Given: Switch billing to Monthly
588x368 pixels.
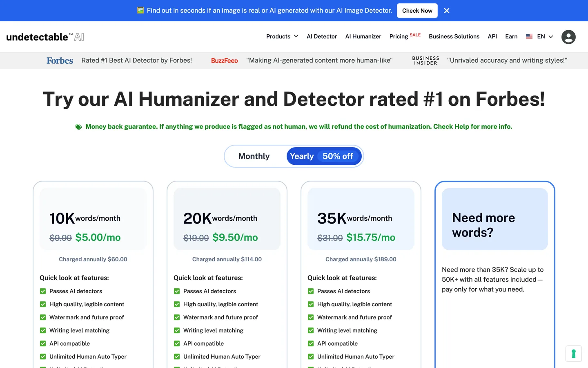Looking at the screenshot, I should tap(254, 156).
